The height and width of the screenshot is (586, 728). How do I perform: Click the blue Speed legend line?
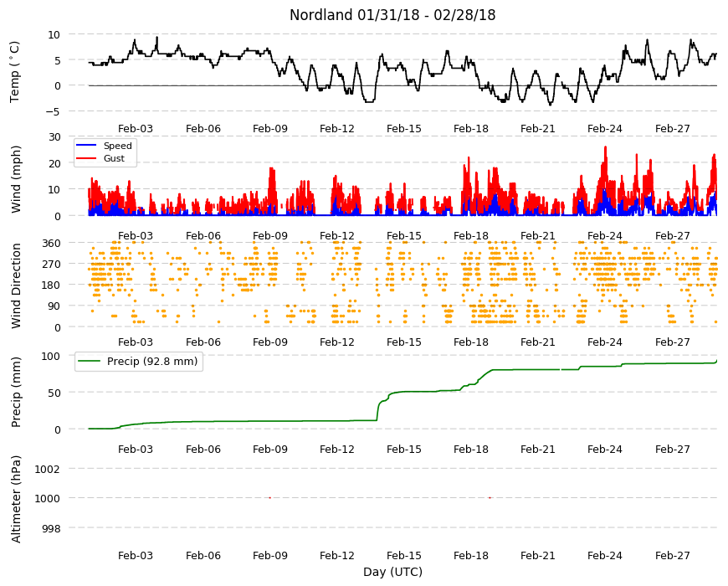click(86, 146)
